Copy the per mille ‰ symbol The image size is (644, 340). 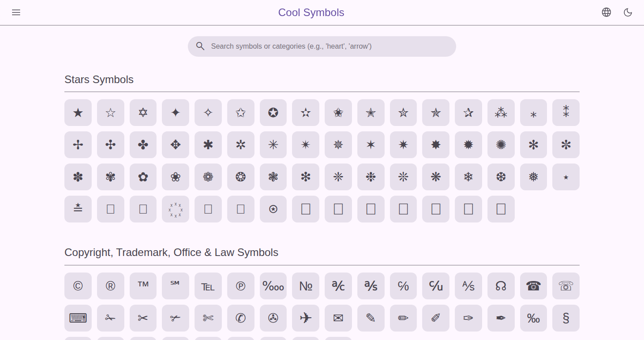click(x=534, y=318)
